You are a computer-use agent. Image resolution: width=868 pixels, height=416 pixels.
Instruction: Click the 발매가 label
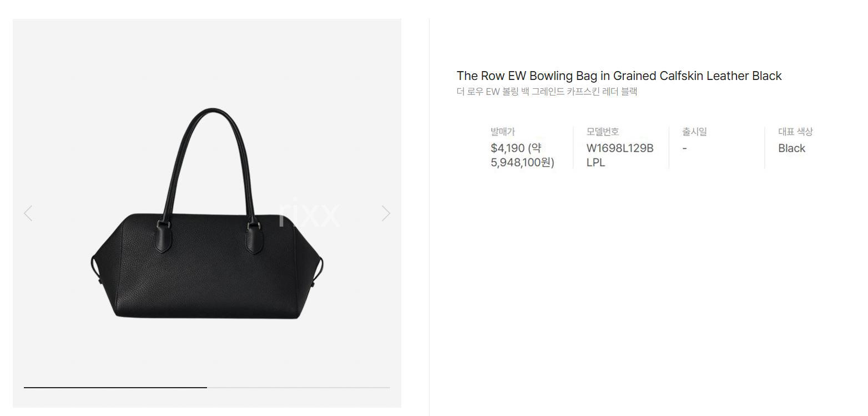click(503, 132)
